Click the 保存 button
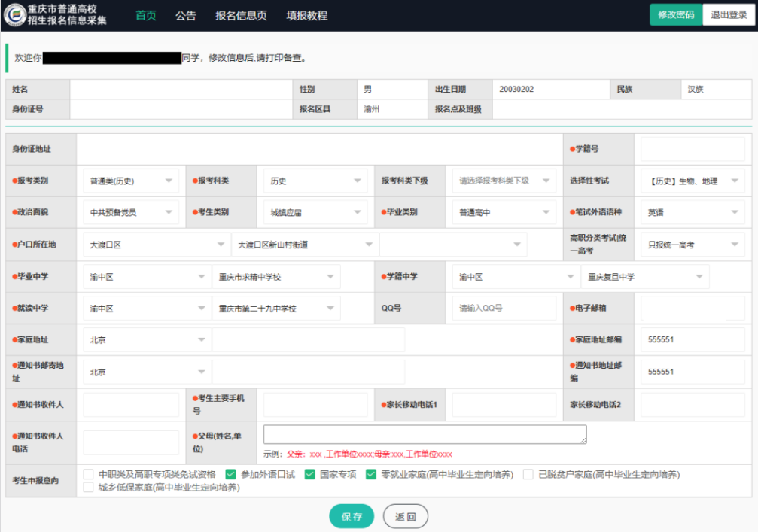758x532 pixels. (352, 516)
